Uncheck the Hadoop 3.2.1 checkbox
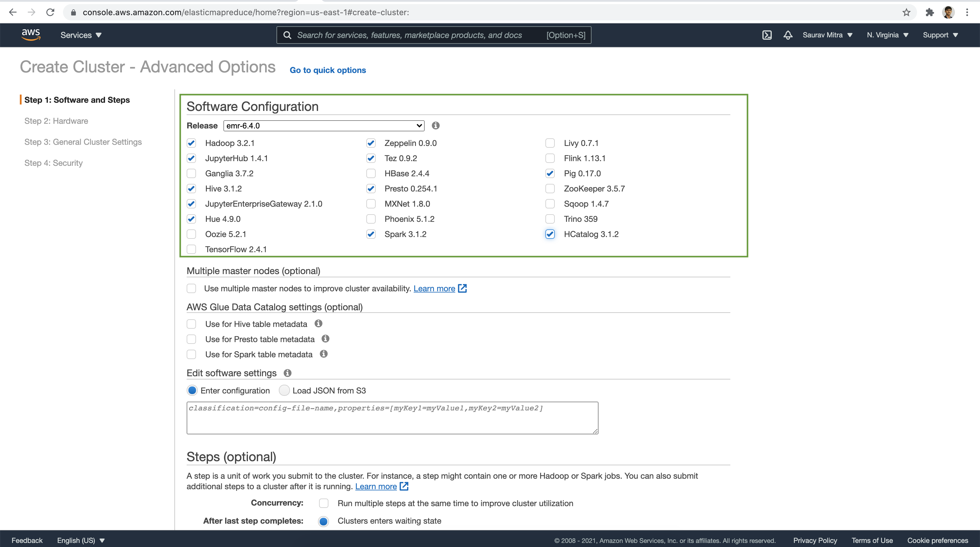The width and height of the screenshot is (980, 547). pos(191,143)
